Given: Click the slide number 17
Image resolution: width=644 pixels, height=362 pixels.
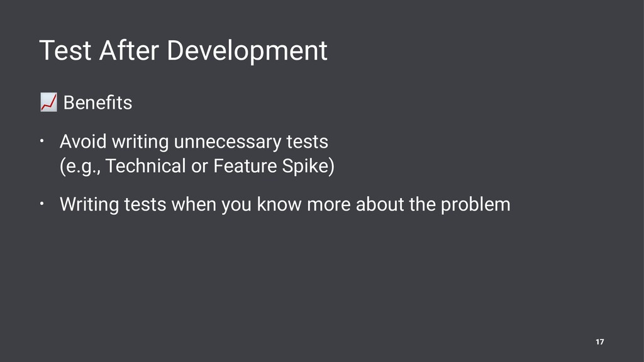Looking at the screenshot, I should click(x=599, y=342).
